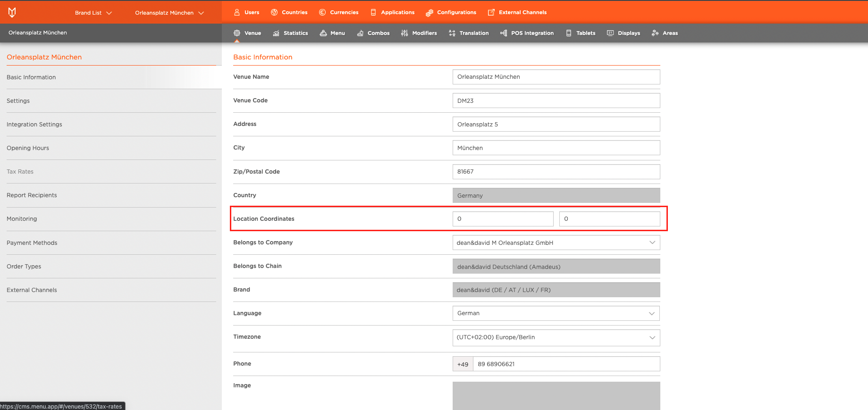Click the Applications device icon
868x410 pixels.
373,12
